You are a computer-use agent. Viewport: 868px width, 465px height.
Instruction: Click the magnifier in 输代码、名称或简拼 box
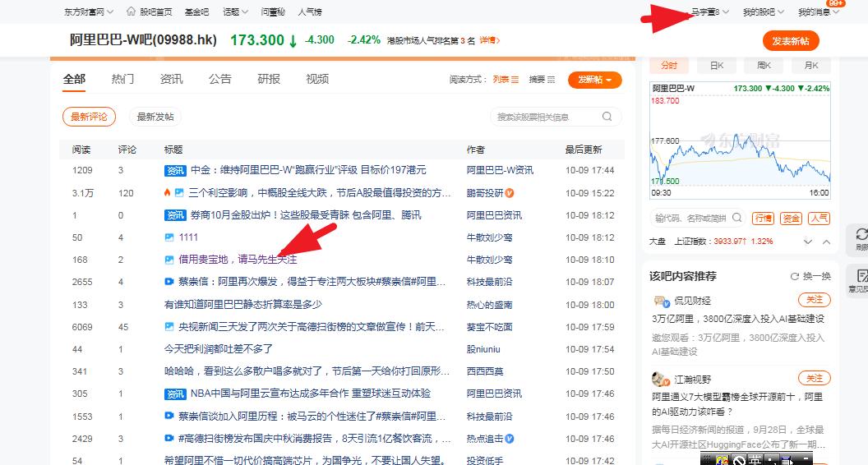[x=736, y=218]
